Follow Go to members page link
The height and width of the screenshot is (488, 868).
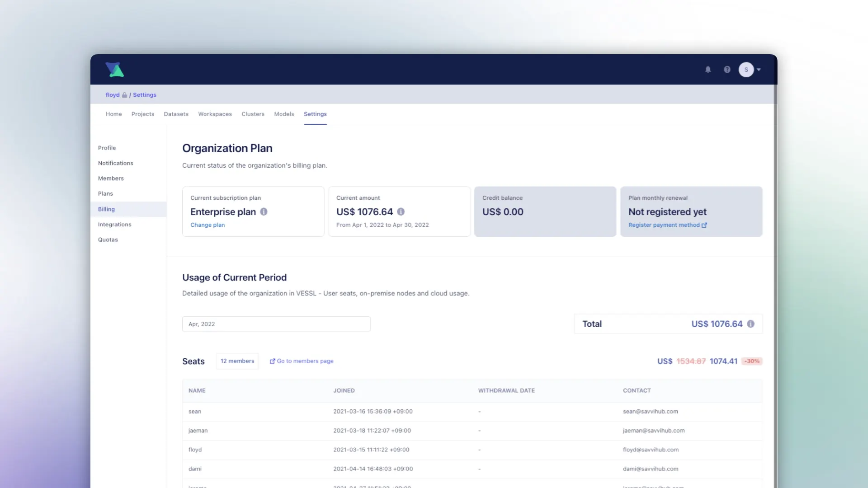[302, 361]
